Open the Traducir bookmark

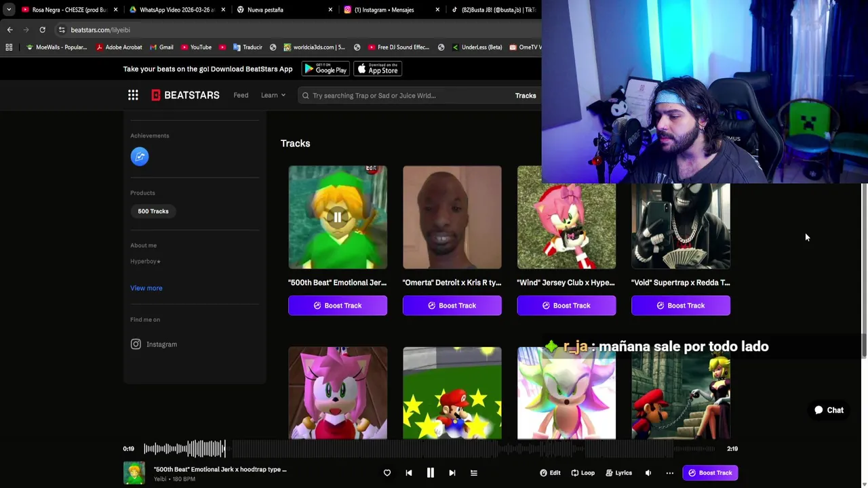click(248, 47)
